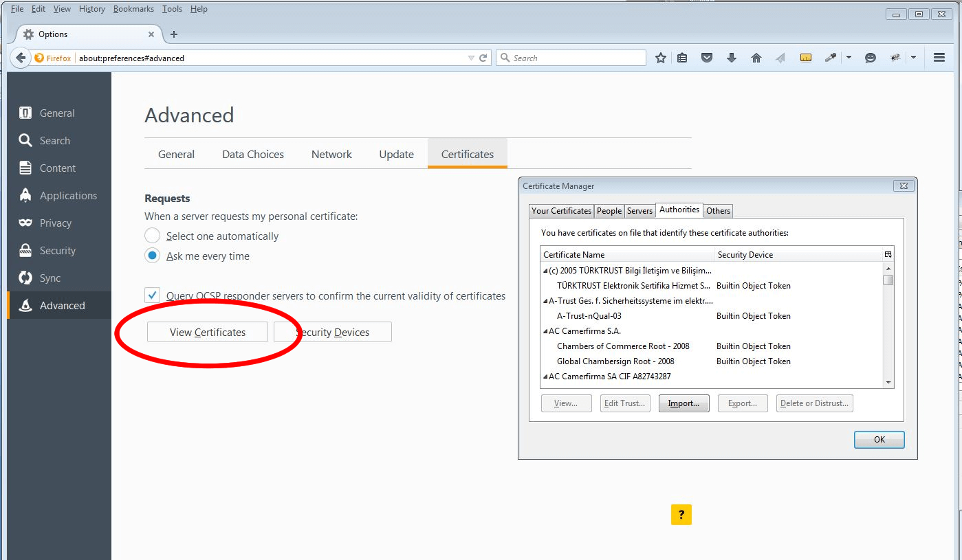Switch to the Network tab
Viewport: 962px width, 560px height.
tap(331, 155)
